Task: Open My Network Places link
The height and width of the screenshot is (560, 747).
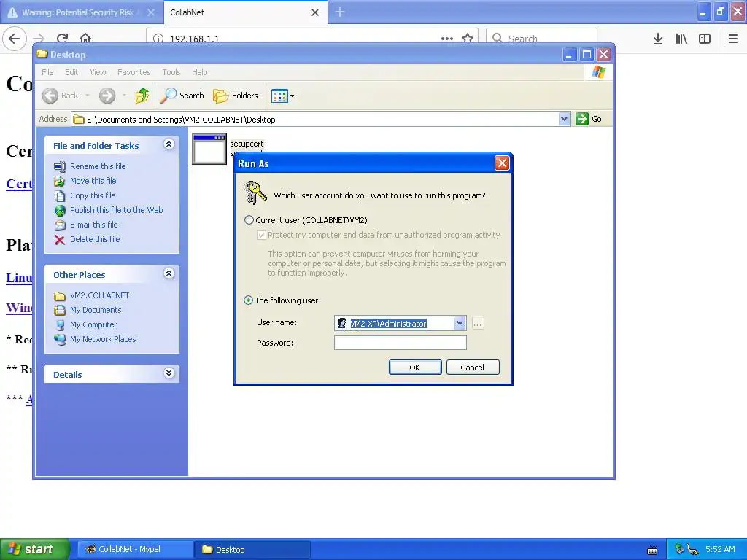Action: point(103,339)
